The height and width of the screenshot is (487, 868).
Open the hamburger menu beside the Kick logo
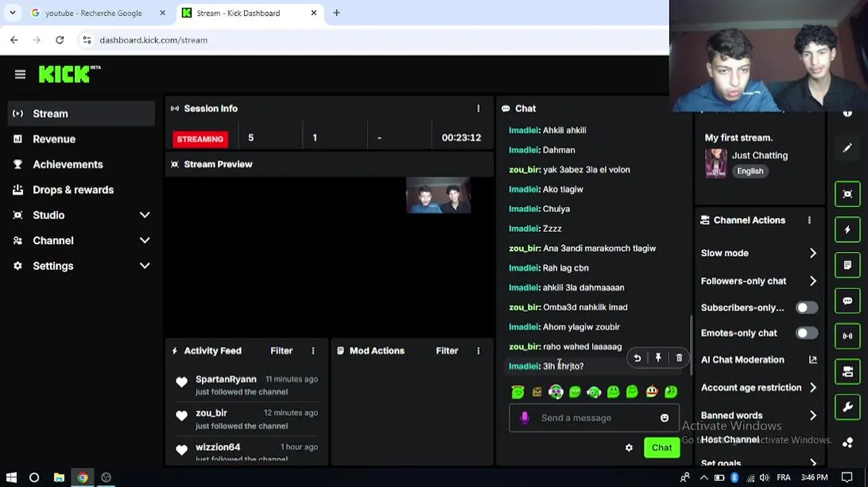[20, 74]
